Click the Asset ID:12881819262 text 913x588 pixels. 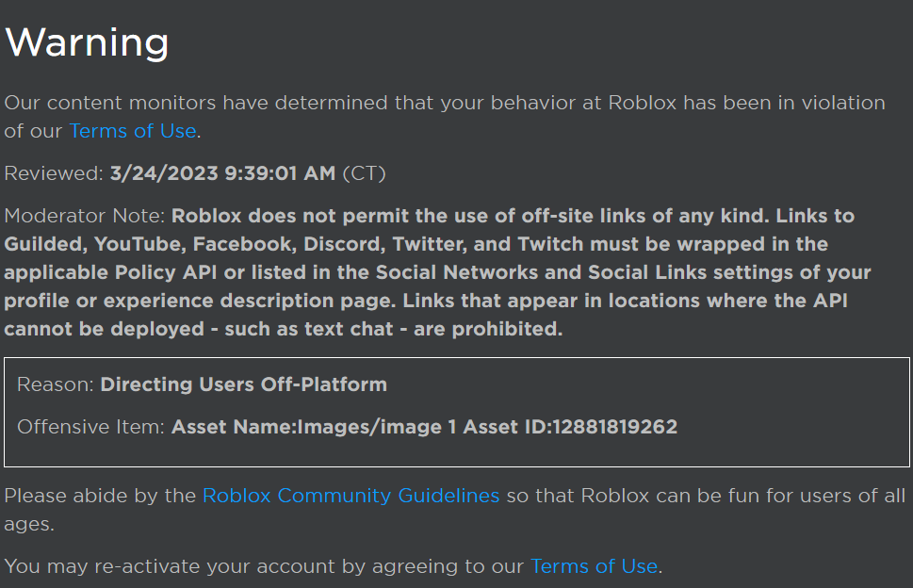[x=571, y=427]
